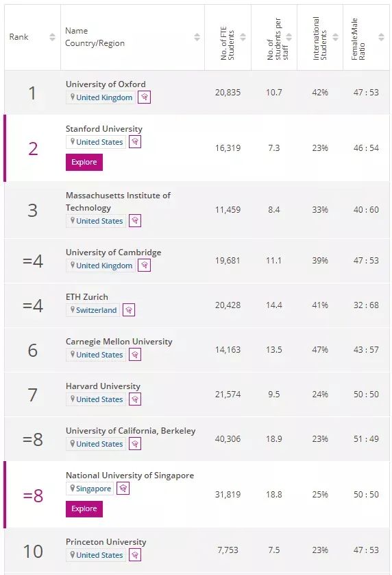This screenshot has height=575, width=392.
Task: Click Explore under National University of Singapore
Action: click(x=84, y=508)
